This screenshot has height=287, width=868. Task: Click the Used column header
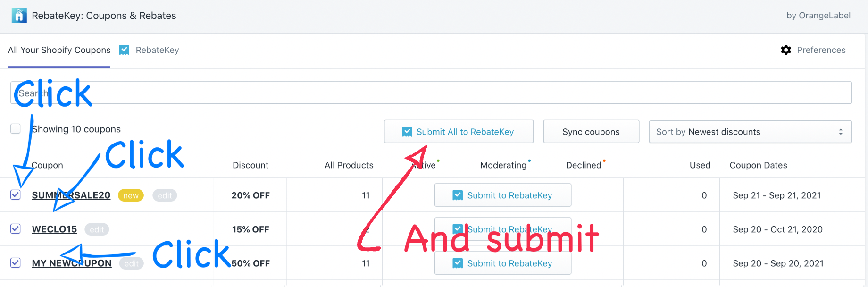point(700,165)
